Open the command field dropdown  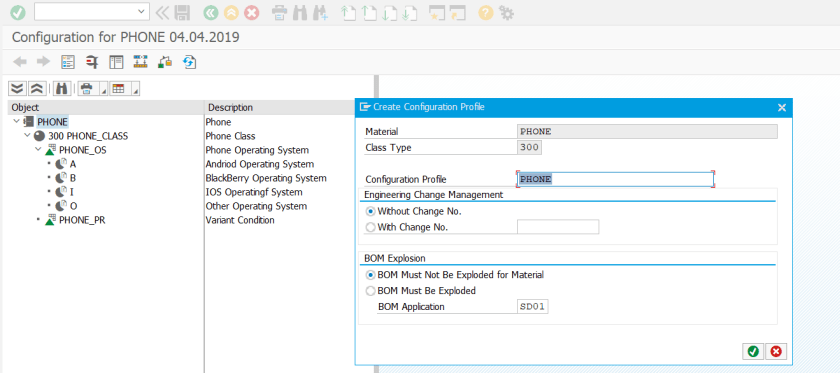point(142,11)
